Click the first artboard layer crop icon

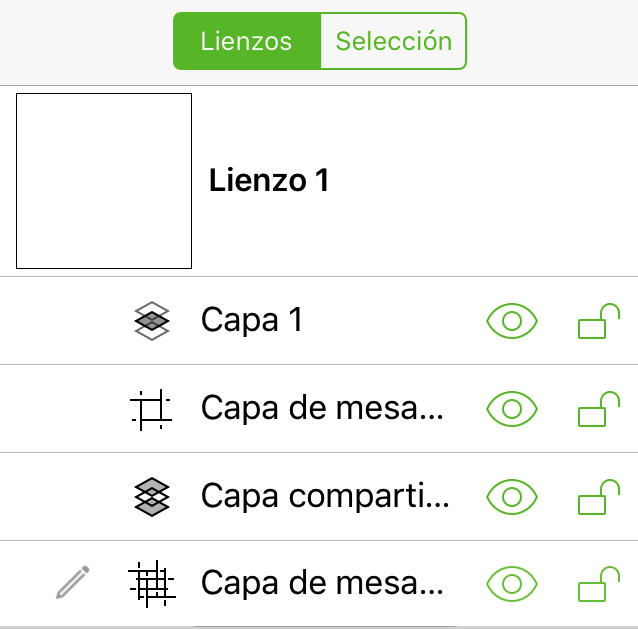(151, 409)
